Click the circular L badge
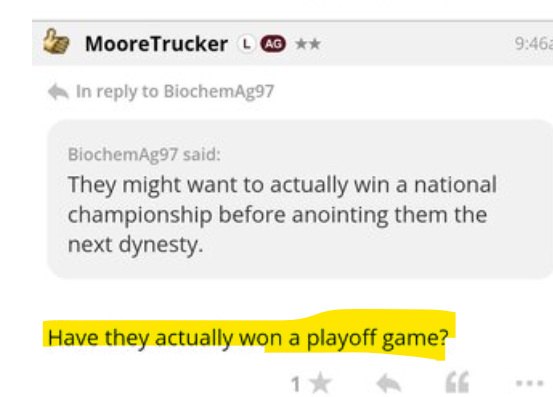The height and width of the screenshot is (397, 553). (246, 44)
